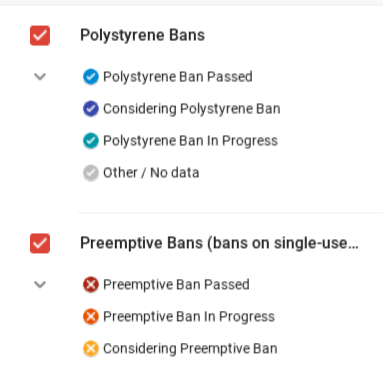The height and width of the screenshot is (386, 383).
Task: Click the indigo Considering Polystyrene Ban checkmark icon
Action: [91, 109]
